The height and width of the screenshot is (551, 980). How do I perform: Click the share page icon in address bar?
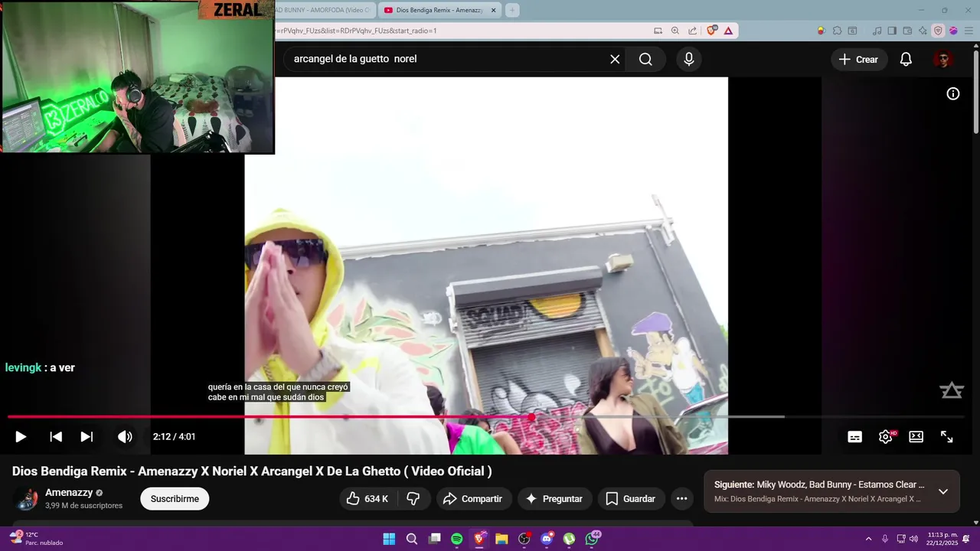click(693, 31)
